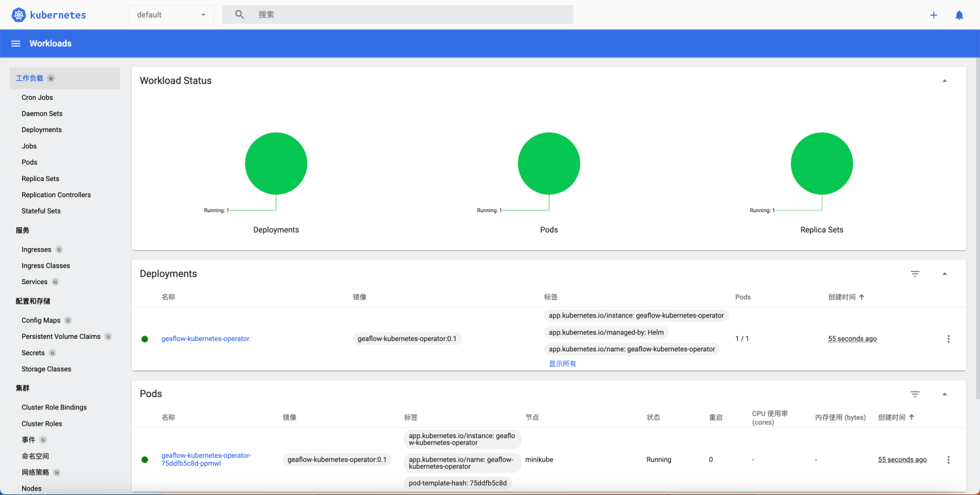980x495 pixels.
Task: Sort Deployments by 创建时间 column header
Action: pos(842,297)
